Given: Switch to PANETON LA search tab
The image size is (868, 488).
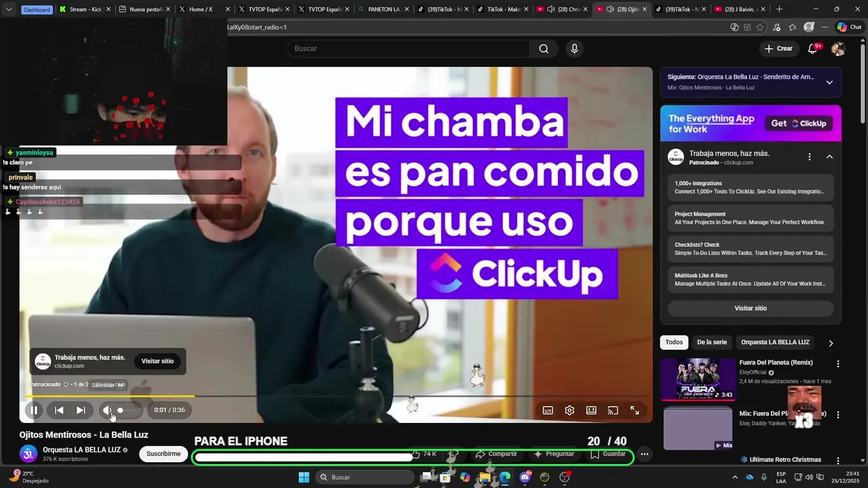Looking at the screenshot, I should click(383, 9).
